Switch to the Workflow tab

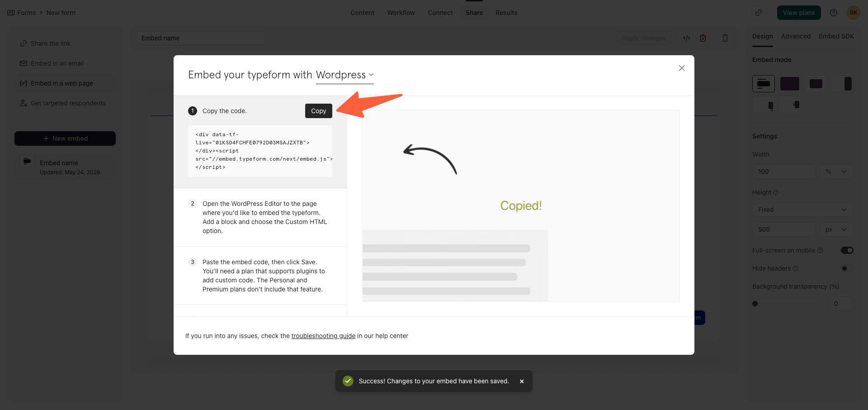click(401, 13)
